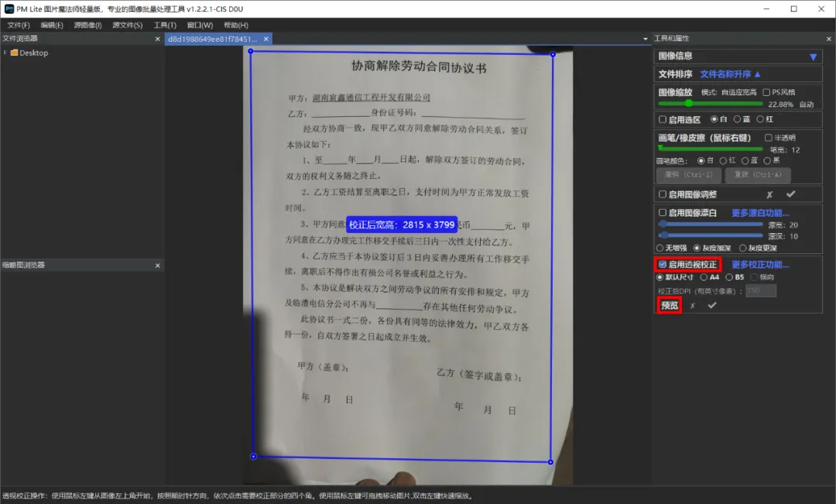Toggle sort order via 文件名称升序 ▲
The width and height of the screenshot is (836, 504).
point(730,74)
